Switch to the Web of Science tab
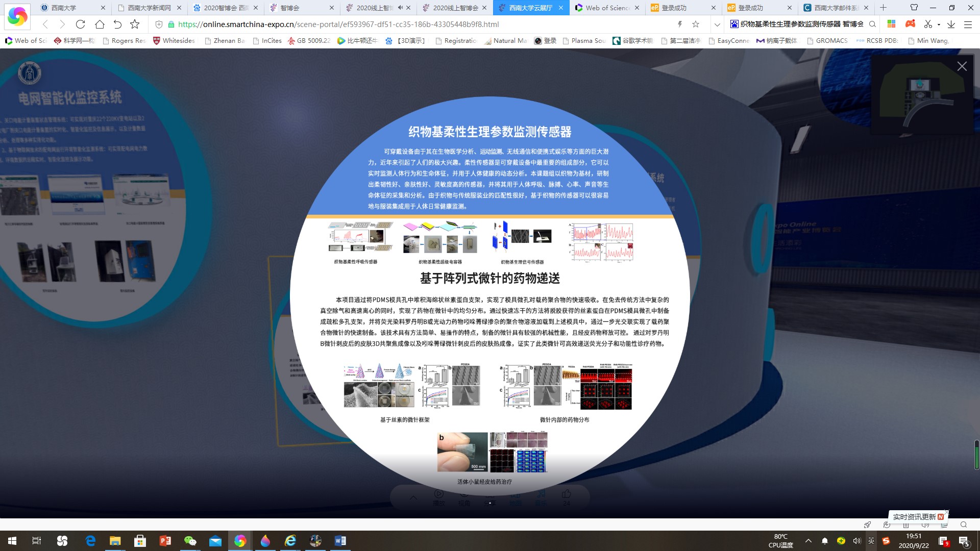980x551 pixels. pos(607,8)
